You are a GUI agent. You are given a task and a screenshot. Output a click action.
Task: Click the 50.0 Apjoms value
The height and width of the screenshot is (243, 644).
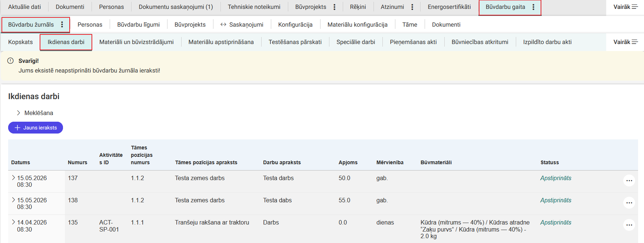tap(344, 178)
